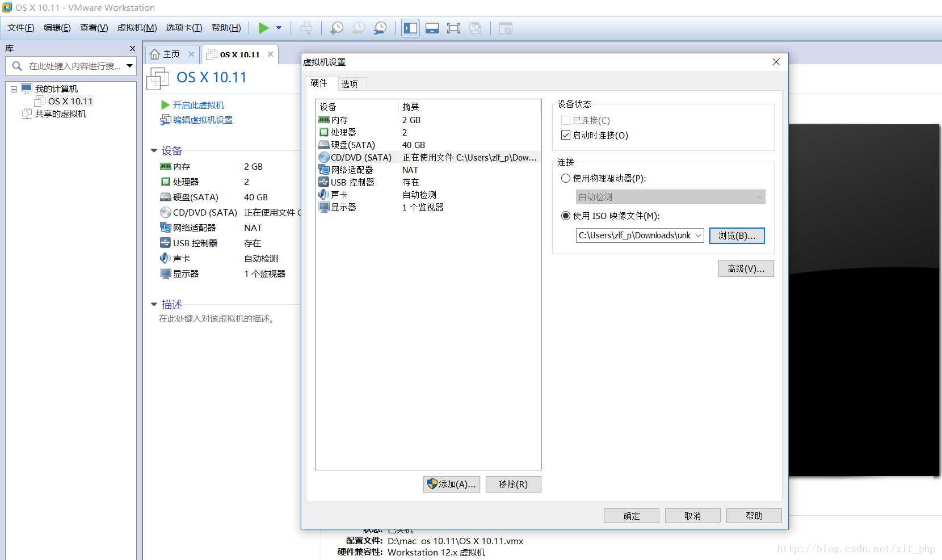This screenshot has height=560, width=942.
Task: Switch to the 主页 tab
Action: [171, 54]
